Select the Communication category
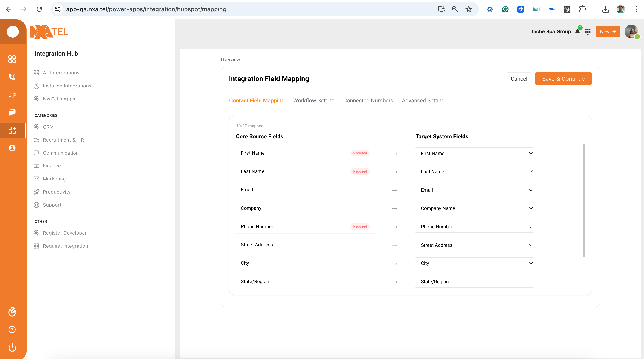Image resolution: width=644 pixels, height=359 pixels. 56,153
